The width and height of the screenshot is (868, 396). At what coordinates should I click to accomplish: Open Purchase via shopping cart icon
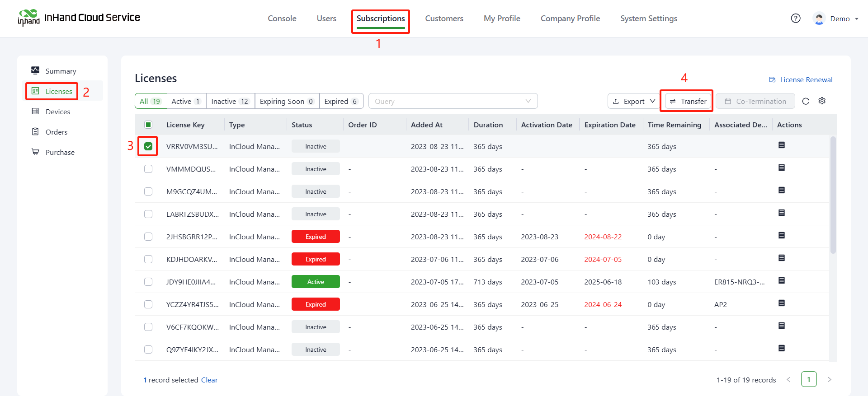point(35,152)
